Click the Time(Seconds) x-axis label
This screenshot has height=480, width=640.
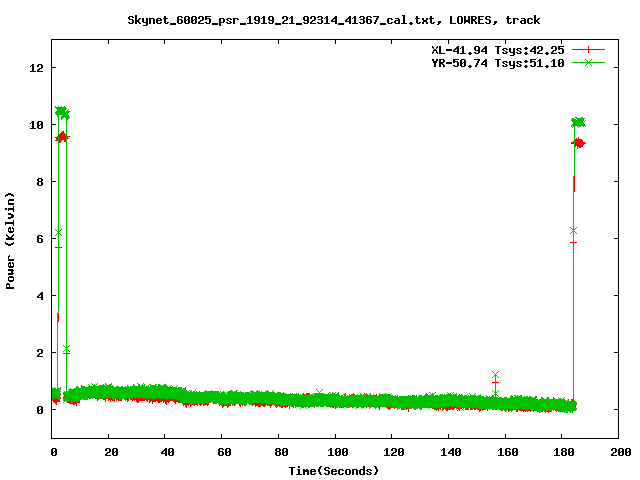334,471
